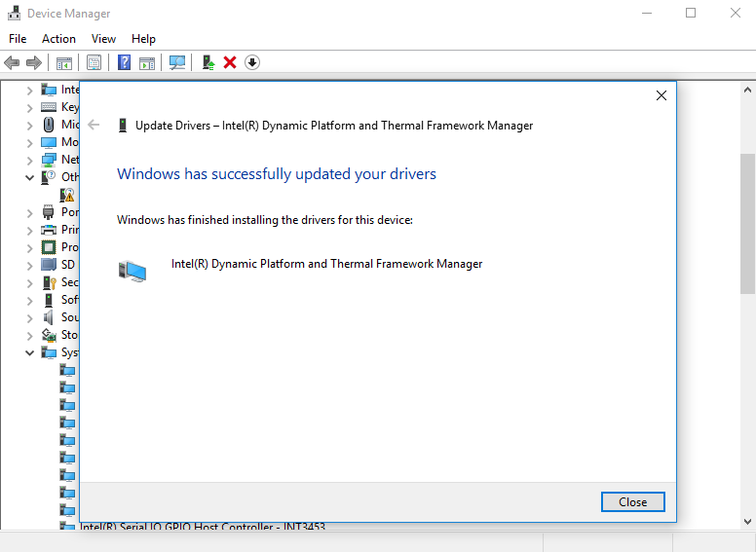Click the ports plug category icon
Screen dimensions: 756x552
[48, 212]
